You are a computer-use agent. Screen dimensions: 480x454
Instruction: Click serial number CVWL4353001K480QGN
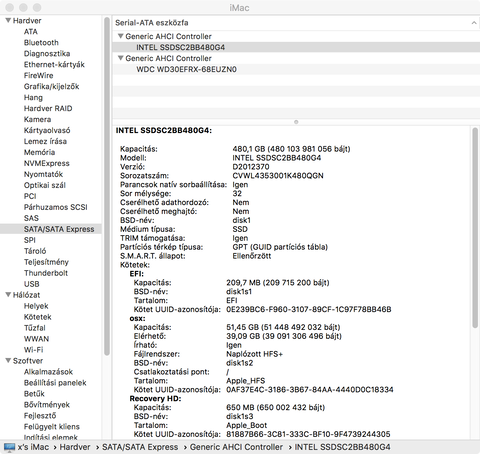278,176
